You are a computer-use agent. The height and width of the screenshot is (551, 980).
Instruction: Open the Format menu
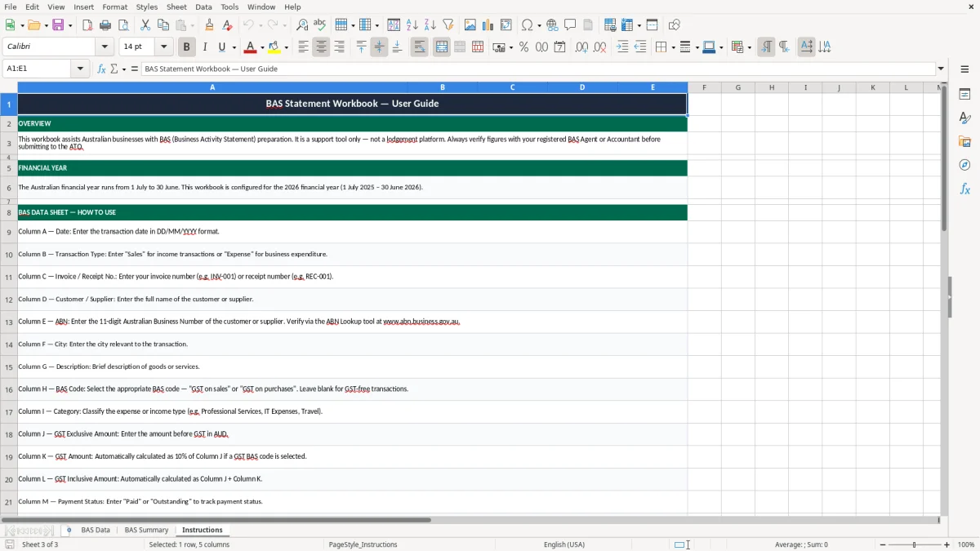pyautogui.click(x=115, y=7)
